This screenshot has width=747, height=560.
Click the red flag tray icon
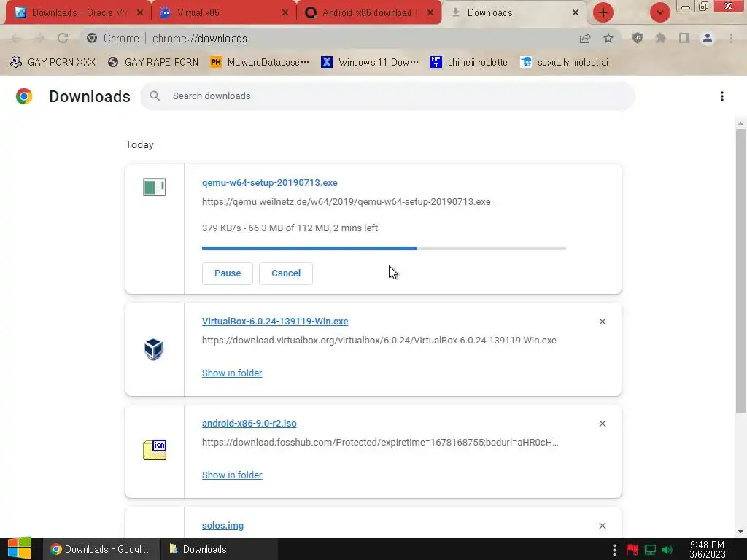632,550
